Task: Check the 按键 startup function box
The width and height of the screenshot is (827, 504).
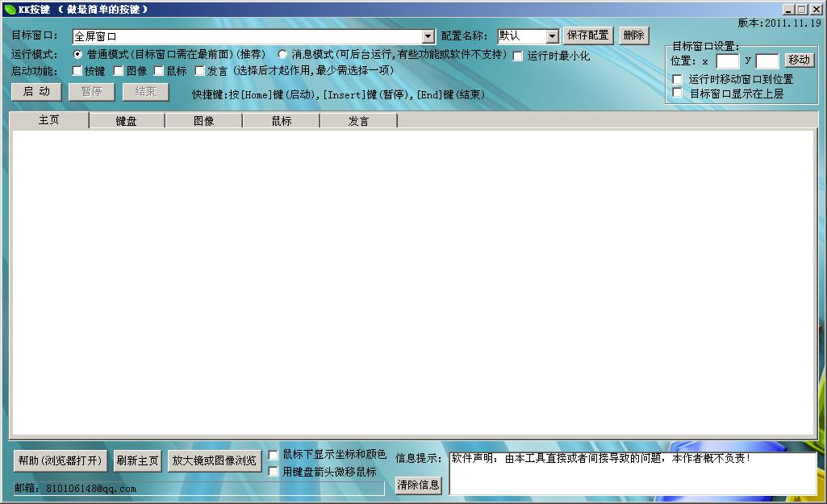Action: 77,71
